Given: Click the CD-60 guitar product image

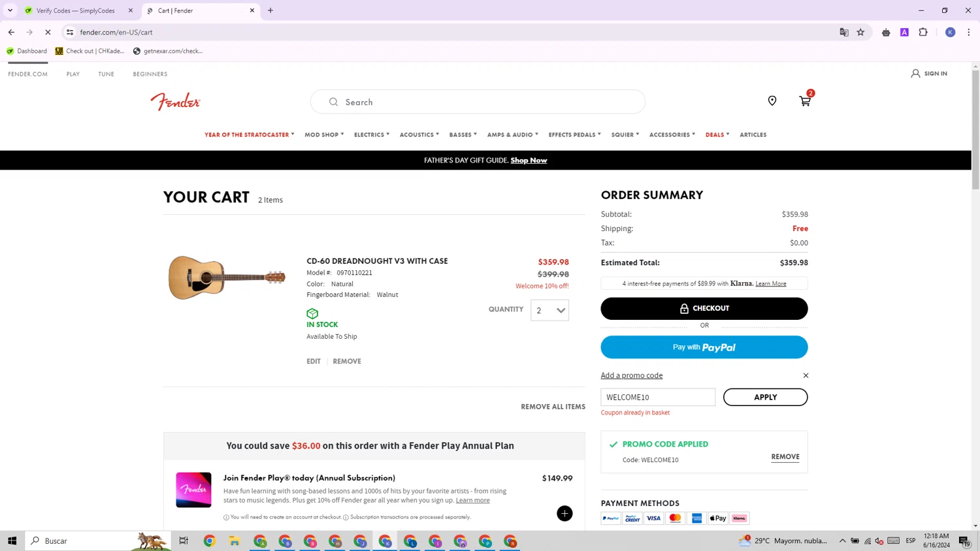Looking at the screenshot, I should tap(227, 277).
